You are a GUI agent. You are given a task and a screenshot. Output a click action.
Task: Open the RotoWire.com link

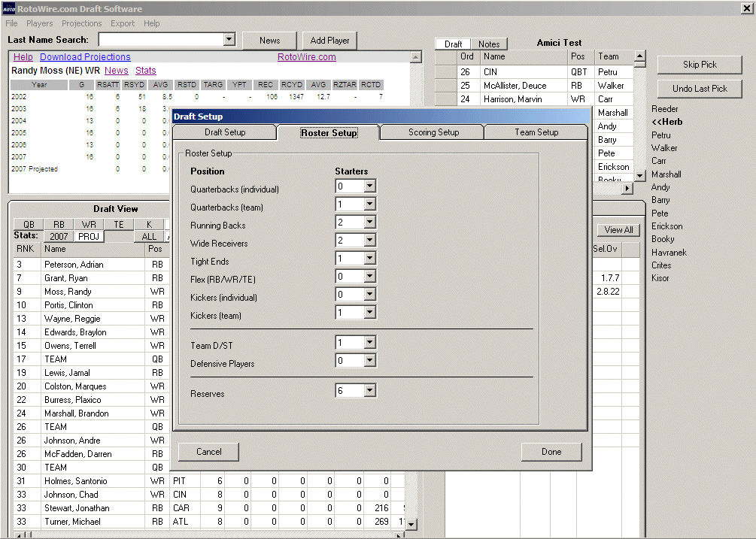(307, 57)
